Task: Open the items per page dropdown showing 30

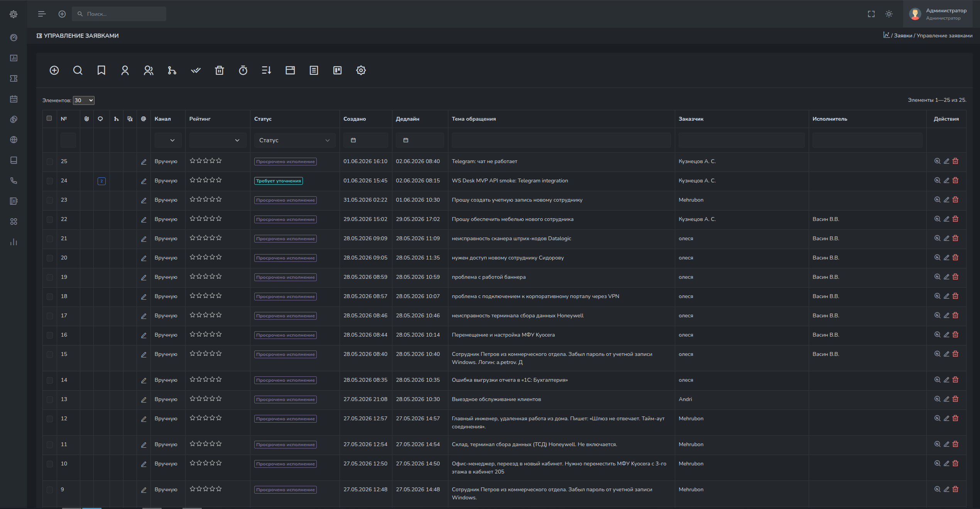Action: click(x=84, y=100)
